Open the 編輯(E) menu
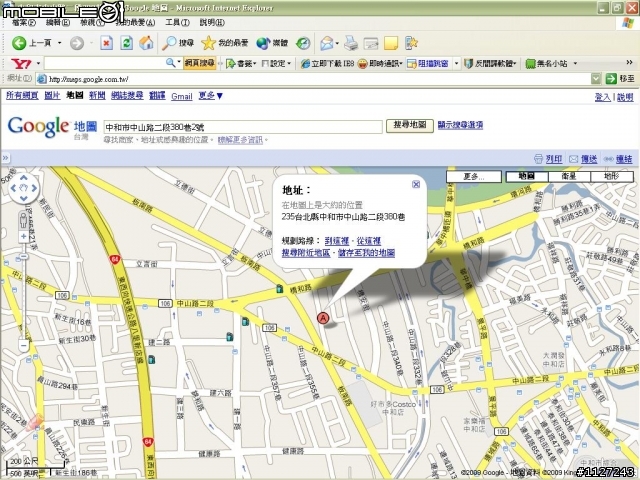Screen dimensions: 640x480 (58, 22)
